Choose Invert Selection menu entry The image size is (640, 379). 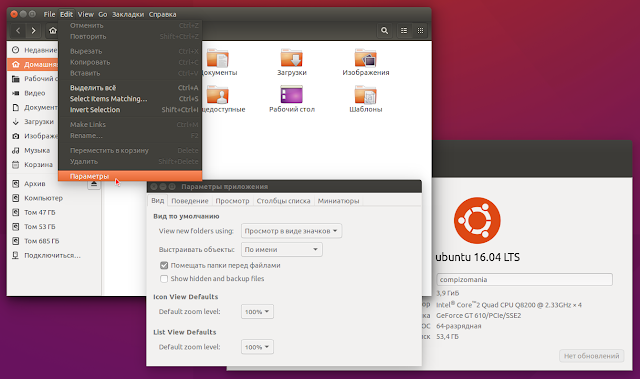coord(130,110)
